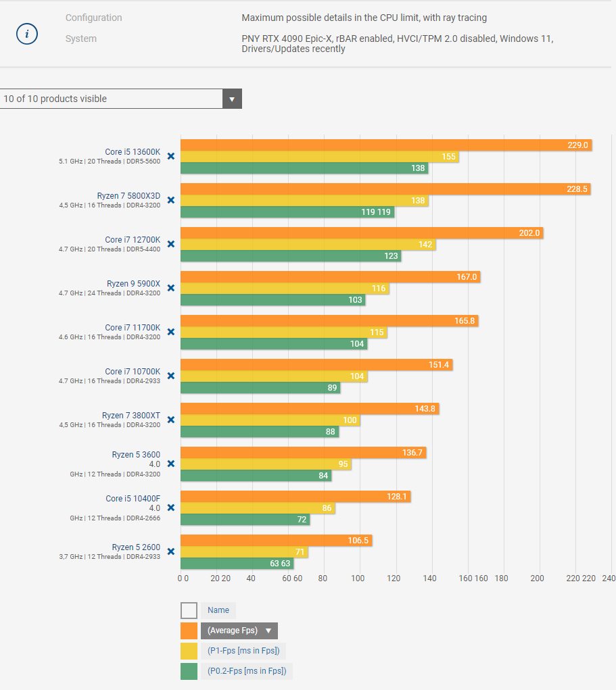Viewport: 616px width, 690px height.
Task: Click X next to Core i7 11700K
Action: click(171, 332)
